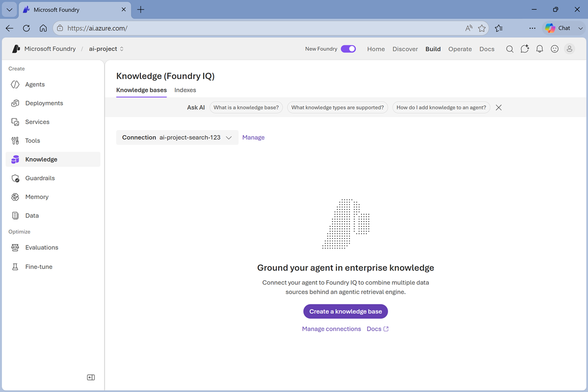Image resolution: width=588 pixels, height=392 pixels.
Task: Open Docs in top navigation
Action: [x=487, y=49]
